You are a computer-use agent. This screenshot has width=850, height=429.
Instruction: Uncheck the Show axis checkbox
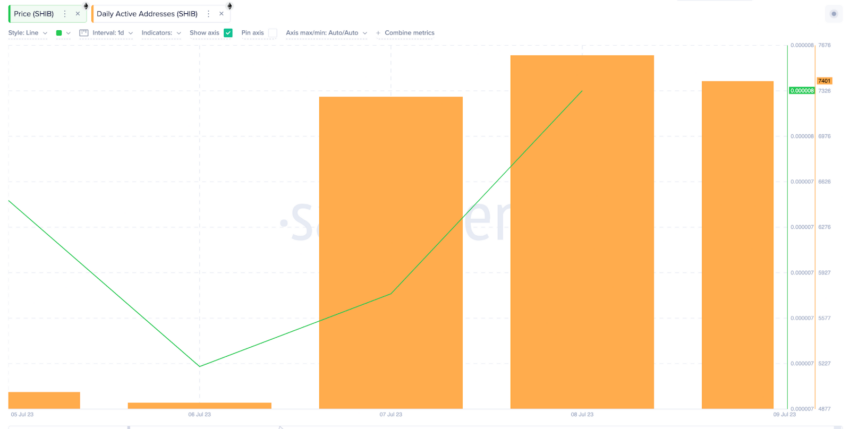228,33
